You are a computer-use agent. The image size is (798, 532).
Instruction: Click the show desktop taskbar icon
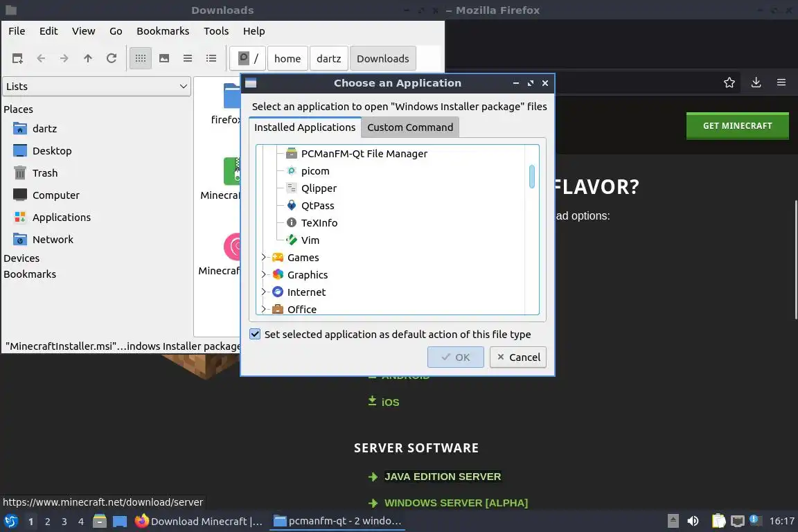(120, 522)
